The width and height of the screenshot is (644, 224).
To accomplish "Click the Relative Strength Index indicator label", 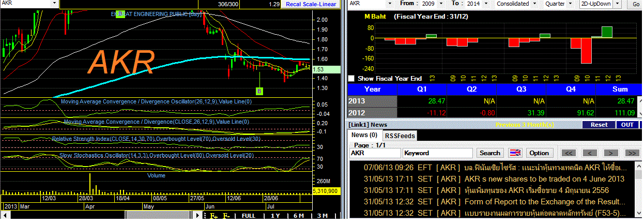I will [157, 139].
